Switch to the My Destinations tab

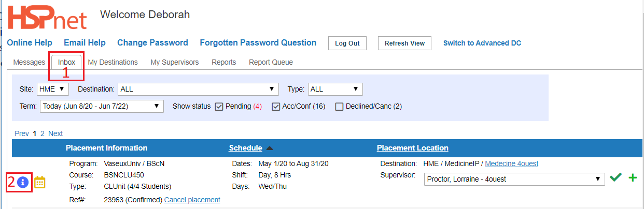(113, 62)
